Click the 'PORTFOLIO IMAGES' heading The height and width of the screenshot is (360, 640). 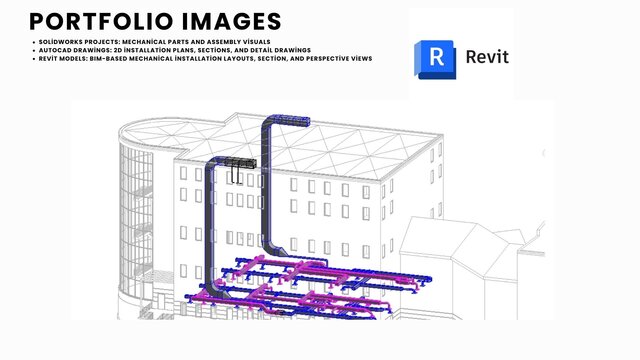click(x=155, y=22)
